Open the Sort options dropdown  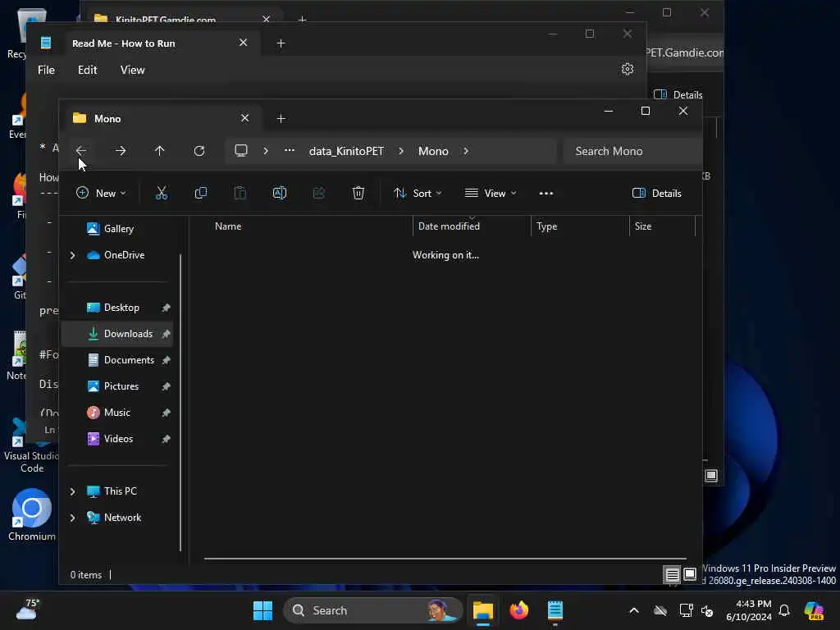pos(418,194)
